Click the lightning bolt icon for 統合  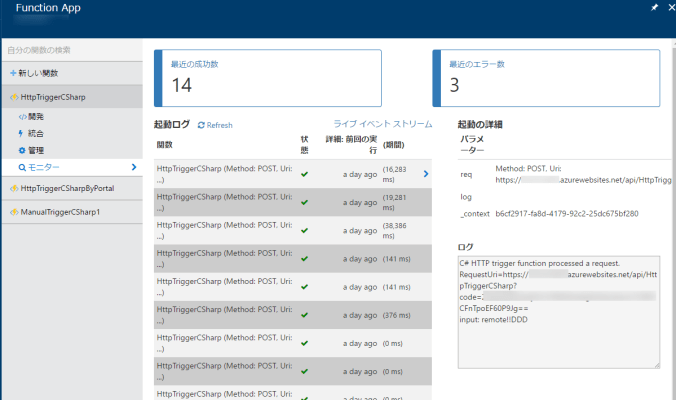click(x=21, y=134)
